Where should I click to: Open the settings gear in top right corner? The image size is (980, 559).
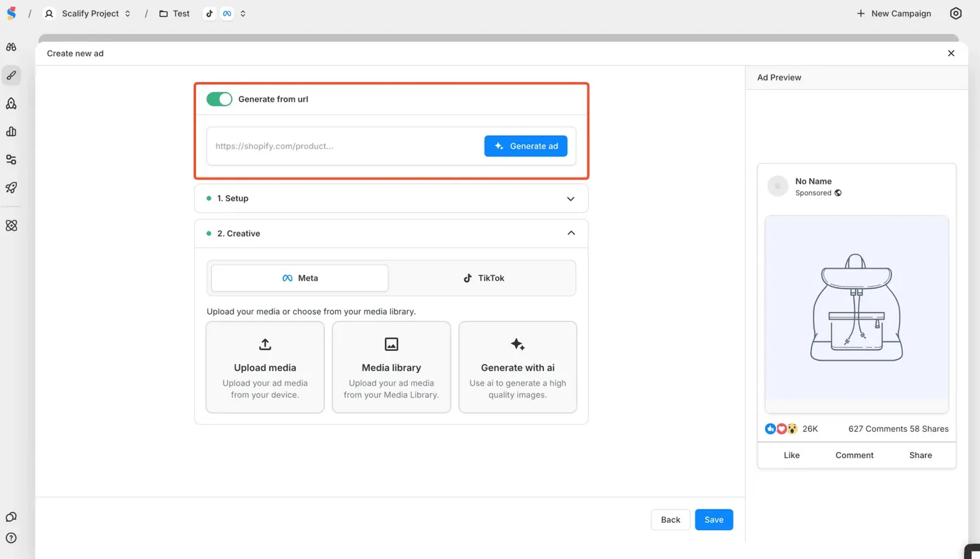point(956,13)
